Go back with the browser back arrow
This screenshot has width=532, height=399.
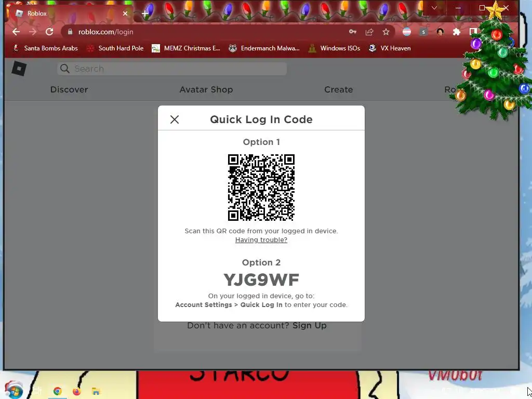click(x=16, y=32)
